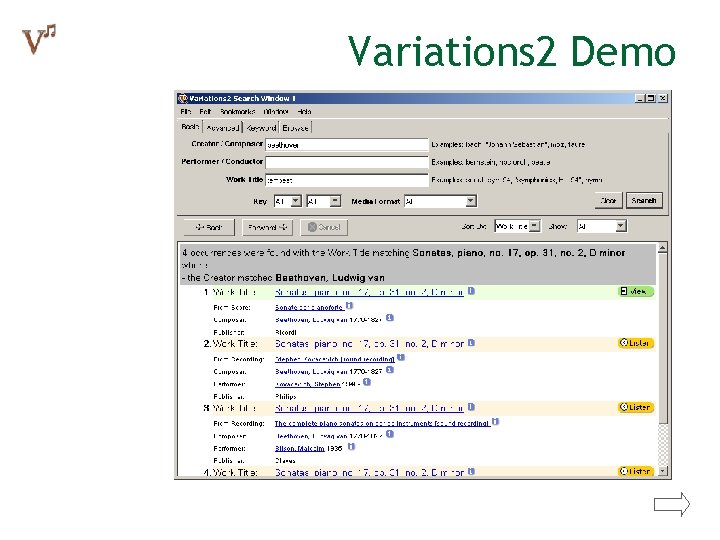
Task: Click the Search button
Action: 644,201
